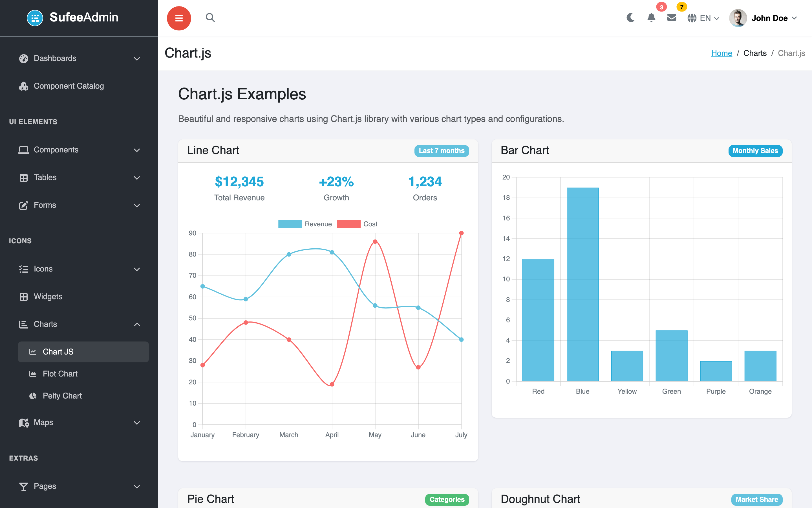Click the Charts breadcrumb item
This screenshot has width=812, height=508.
tap(755, 53)
